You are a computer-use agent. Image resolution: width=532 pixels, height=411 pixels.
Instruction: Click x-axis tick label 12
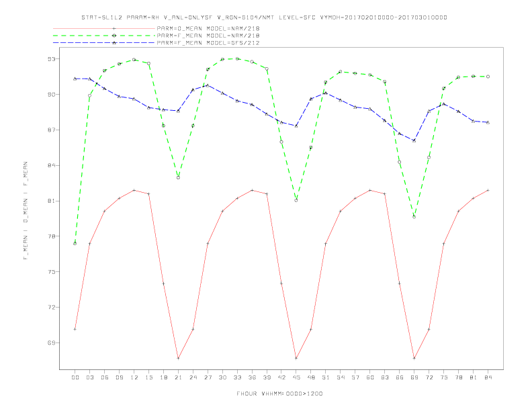(134, 377)
